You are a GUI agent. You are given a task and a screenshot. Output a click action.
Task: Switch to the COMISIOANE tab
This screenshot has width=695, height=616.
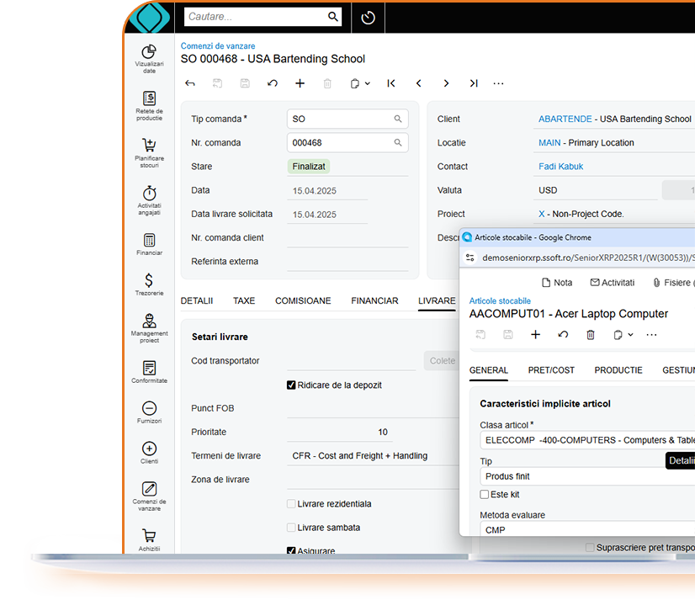coord(303,300)
